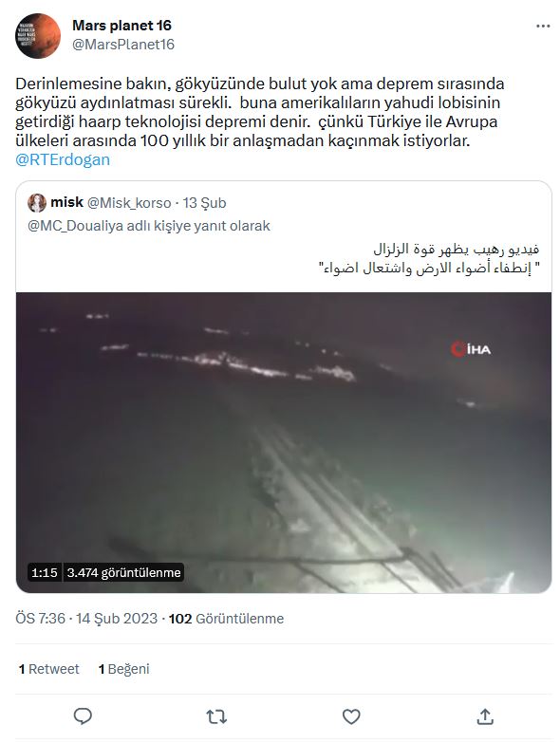560x743 pixels.
Task: Open misk user avatar in quoted tweet
Action: click(37, 203)
